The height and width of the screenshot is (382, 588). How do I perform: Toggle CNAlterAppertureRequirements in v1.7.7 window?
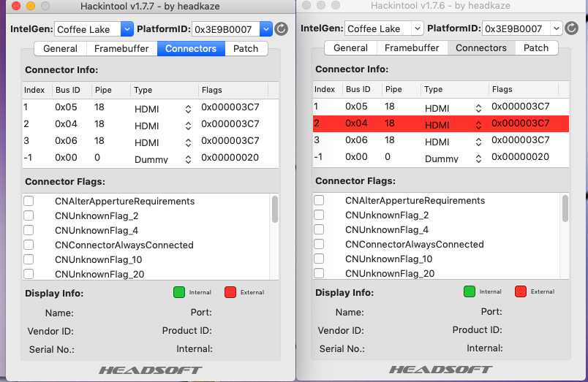coord(29,201)
